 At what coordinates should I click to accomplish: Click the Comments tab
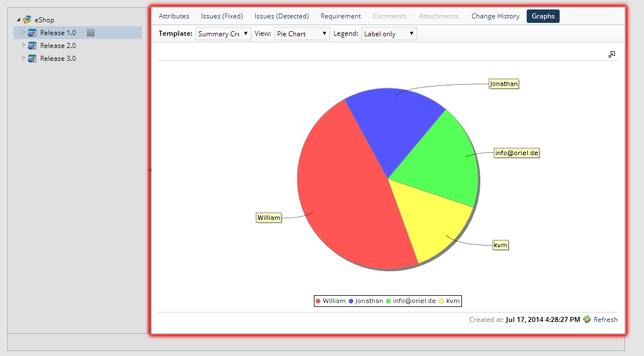(389, 16)
